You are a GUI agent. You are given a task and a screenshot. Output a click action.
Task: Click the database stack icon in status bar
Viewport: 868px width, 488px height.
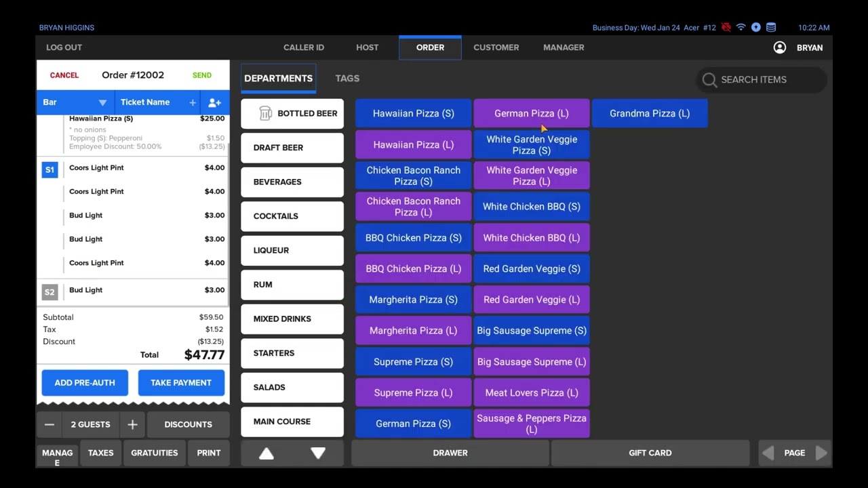pyautogui.click(x=771, y=28)
